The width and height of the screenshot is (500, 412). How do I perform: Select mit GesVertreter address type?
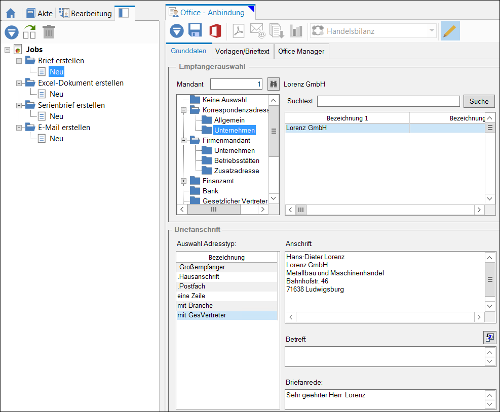pyautogui.click(x=227, y=315)
